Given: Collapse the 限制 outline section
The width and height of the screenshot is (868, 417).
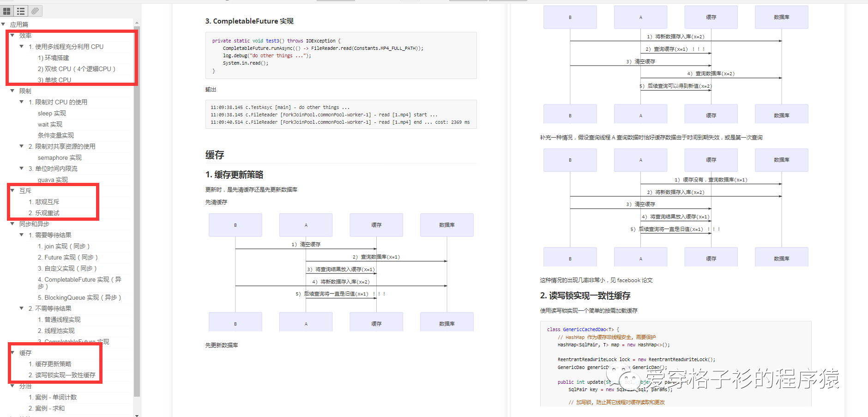Looking at the screenshot, I should pos(12,91).
